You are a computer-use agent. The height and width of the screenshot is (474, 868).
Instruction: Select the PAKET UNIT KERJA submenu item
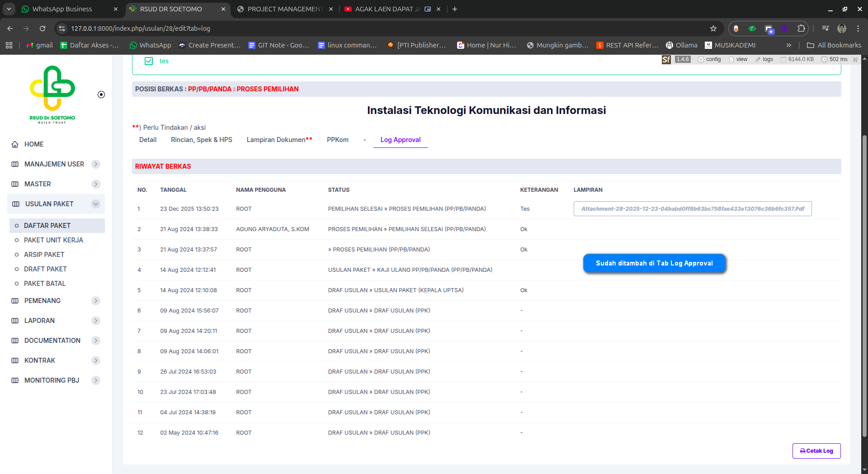coord(53,240)
